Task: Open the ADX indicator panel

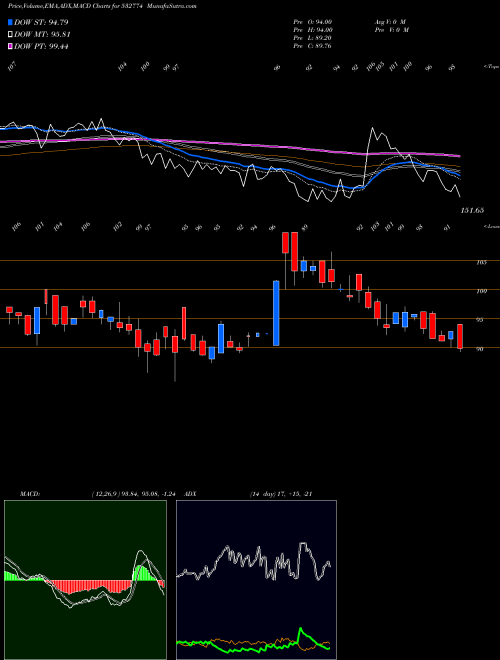Action: coord(256,580)
